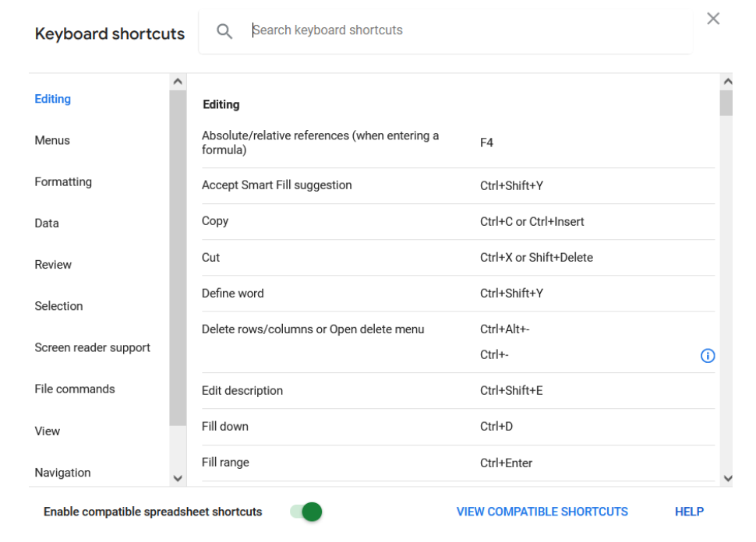Click the Search keyboard shortcuts field

click(x=446, y=30)
